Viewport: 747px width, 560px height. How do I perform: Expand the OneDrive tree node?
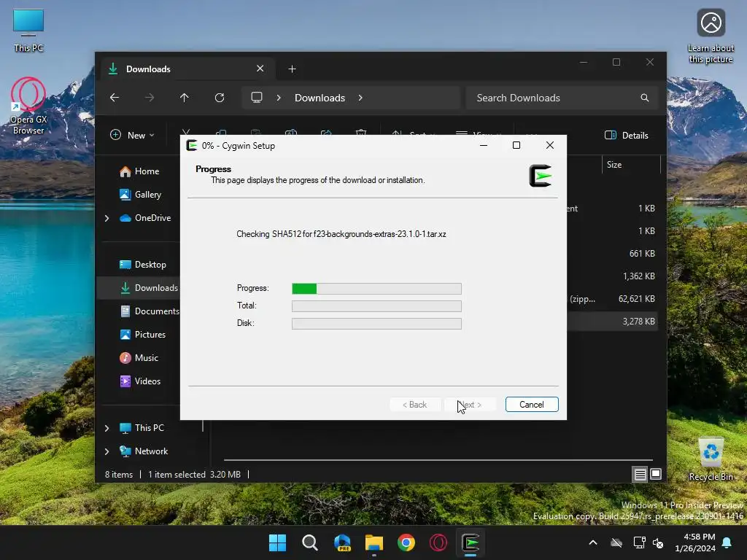coord(107,218)
